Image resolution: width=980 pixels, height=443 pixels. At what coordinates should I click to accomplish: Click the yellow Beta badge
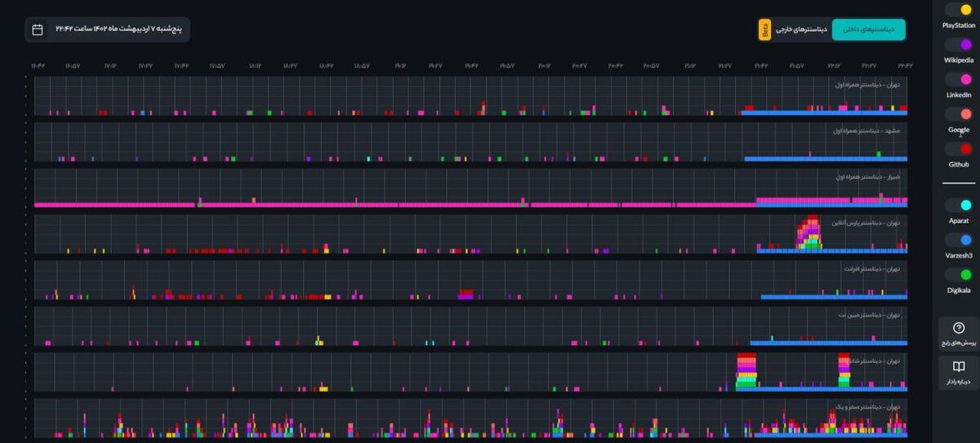(x=765, y=29)
